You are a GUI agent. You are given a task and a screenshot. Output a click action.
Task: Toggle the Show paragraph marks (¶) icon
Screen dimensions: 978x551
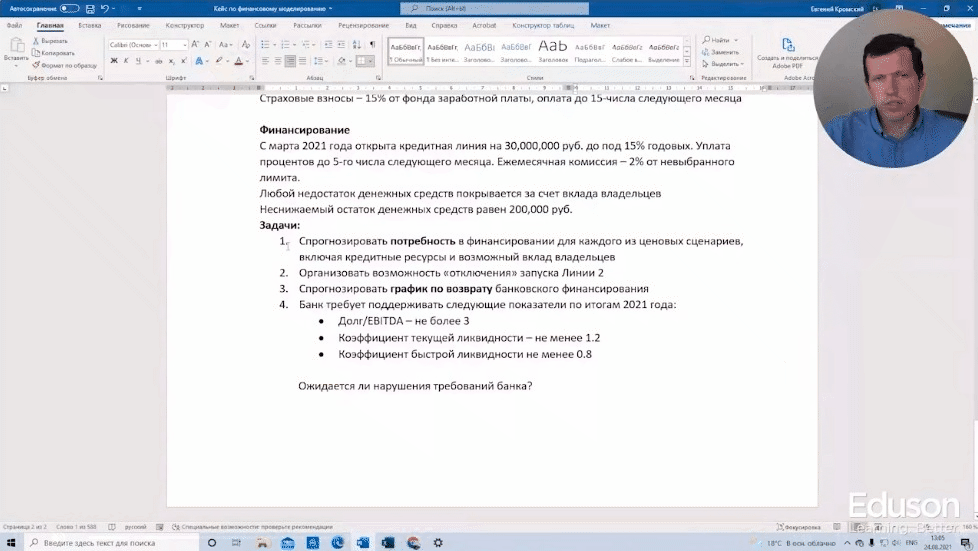372,45
